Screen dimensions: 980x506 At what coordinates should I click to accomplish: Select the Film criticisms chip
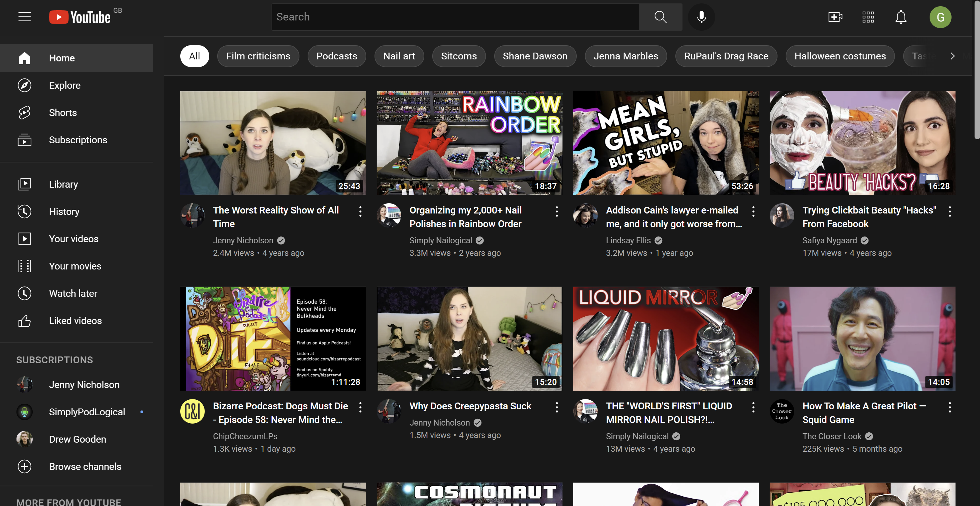coord(258,56)
